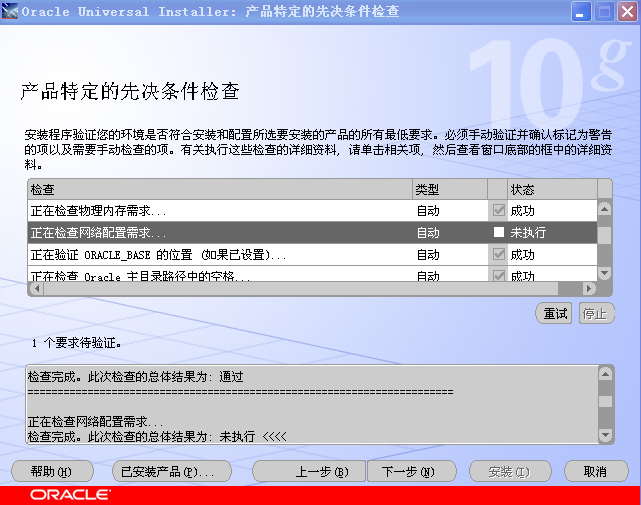Click the 类型 column header
The height and width of the screenshot is (505, 641).
tap(450, 189)
